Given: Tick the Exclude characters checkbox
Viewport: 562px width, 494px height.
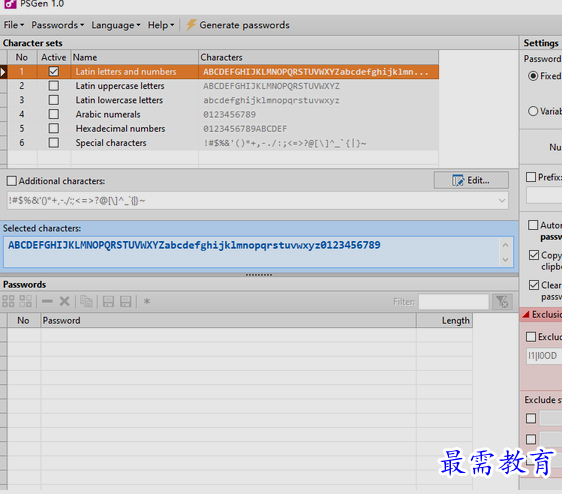Looking at the screenshot, I should coord(531,337).
